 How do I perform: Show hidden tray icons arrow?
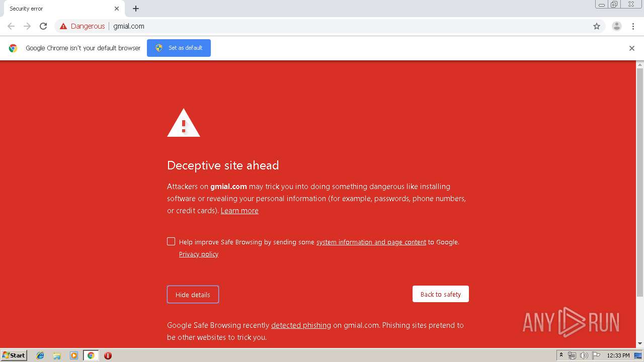(x=561, y=355)
